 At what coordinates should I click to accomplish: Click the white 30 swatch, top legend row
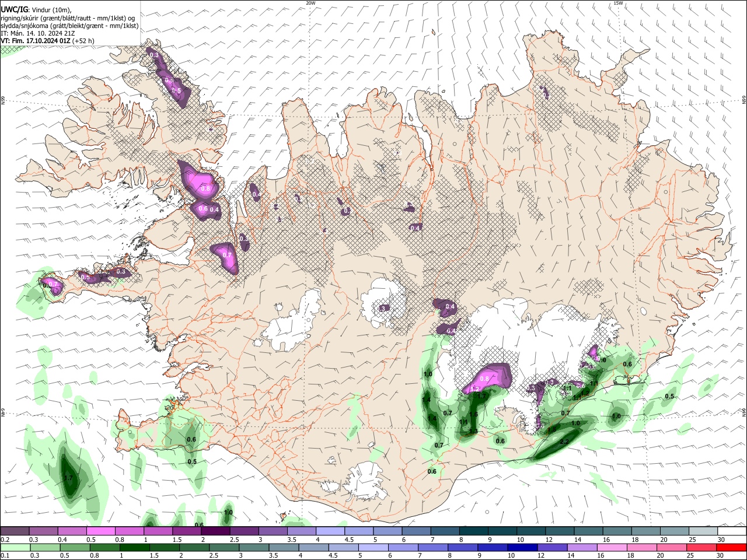(x=732, y=531)
